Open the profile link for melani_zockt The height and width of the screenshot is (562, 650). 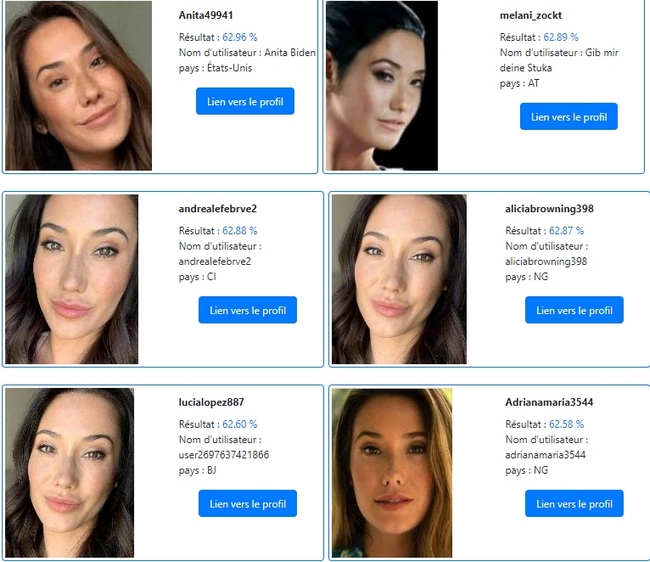[569, 116]
